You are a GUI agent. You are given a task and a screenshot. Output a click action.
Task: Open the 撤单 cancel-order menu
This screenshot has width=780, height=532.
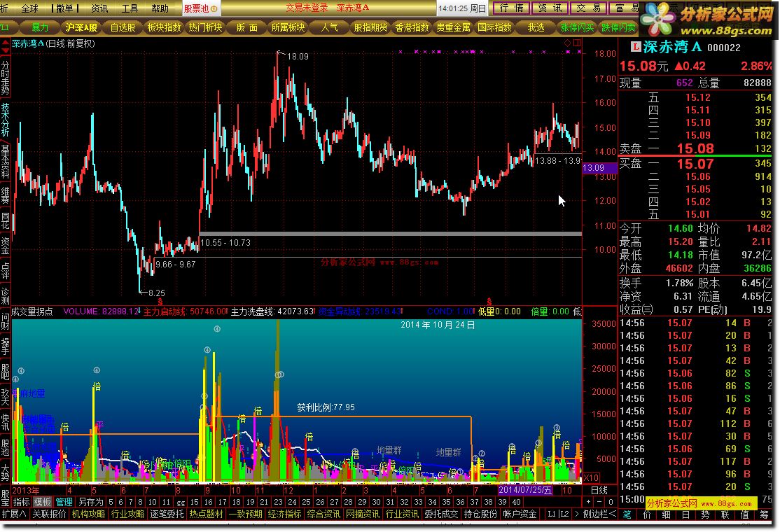click(x=65, y=8)
